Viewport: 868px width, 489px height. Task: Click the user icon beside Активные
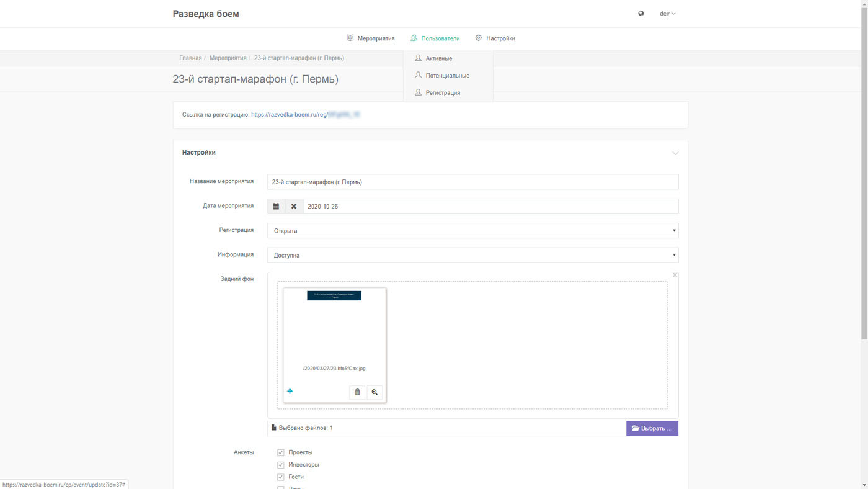click(418, 58)
